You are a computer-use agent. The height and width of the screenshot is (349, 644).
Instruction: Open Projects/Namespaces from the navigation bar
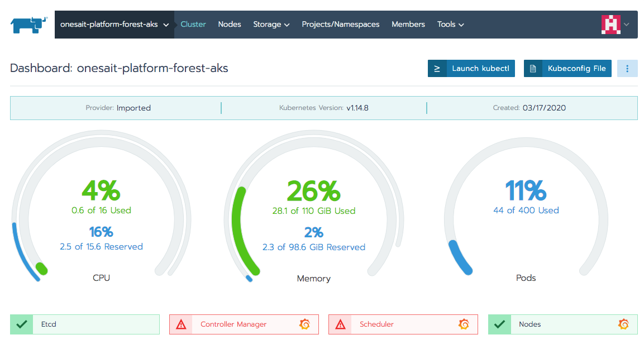tap(340, 24)
